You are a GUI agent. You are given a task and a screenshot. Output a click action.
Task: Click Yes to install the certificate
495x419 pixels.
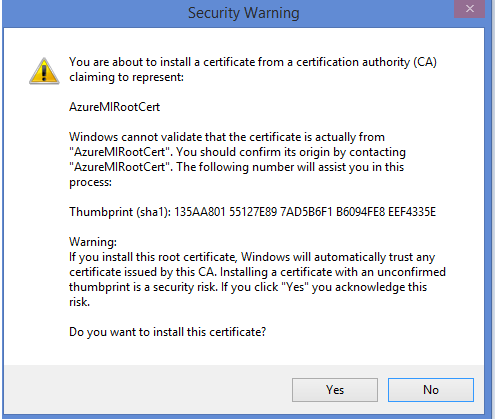335,390
